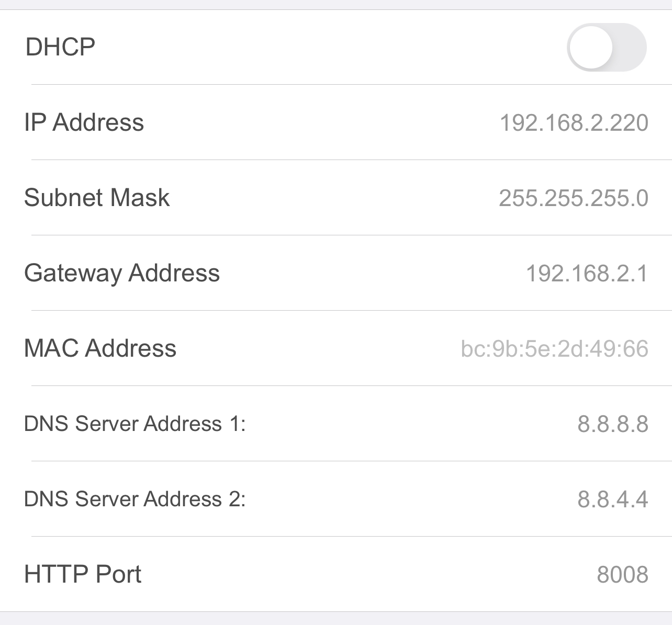Tap the DNS Server Address 2 label
Image resolution: width=672 pixels, height=625 pixels.
click(x=135, y=499)
